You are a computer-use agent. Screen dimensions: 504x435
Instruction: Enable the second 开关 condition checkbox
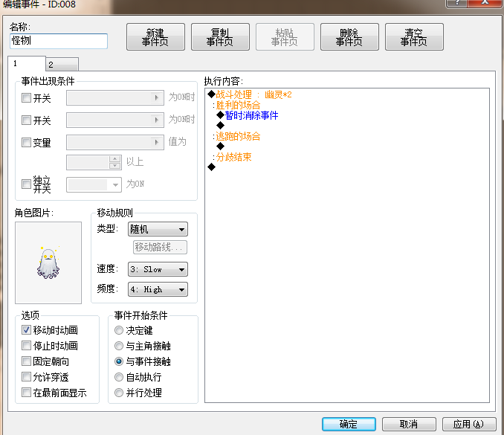point(26,120)
